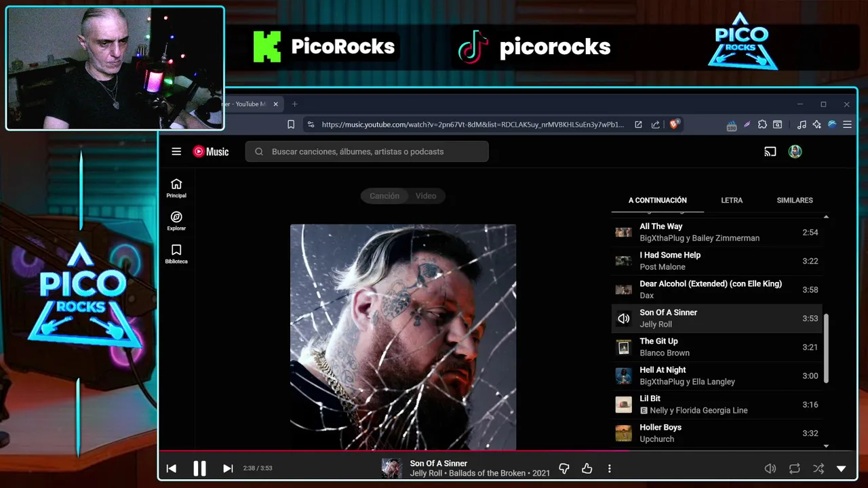Screen dimensions: 868x488
Task: Play Lil Bit from queue
Action: [x=717, y=405]
